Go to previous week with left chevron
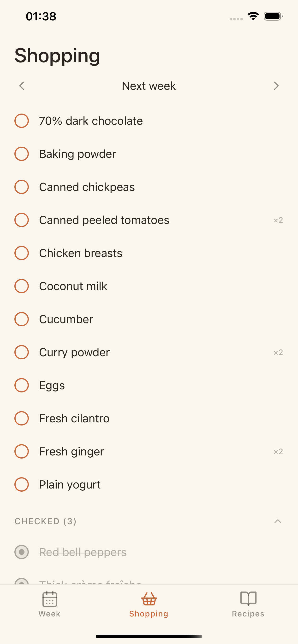The image size is (298, 644). [22, 86]
